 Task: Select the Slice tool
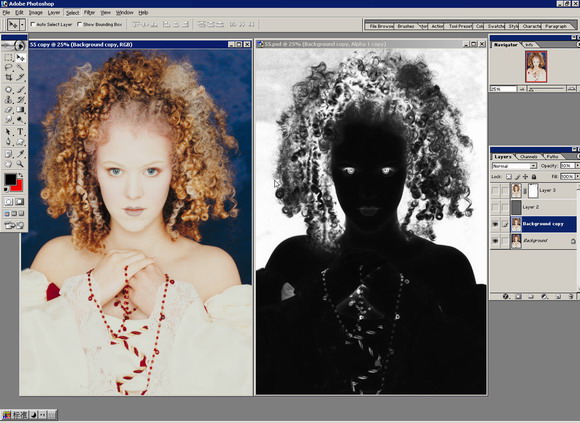click(20, 77)
